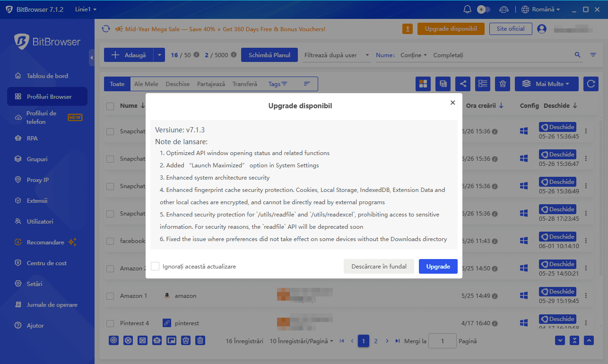Expand the Linie1 line selector
The width and height of the screenshot is (608, 364).
tap(86, 9)
